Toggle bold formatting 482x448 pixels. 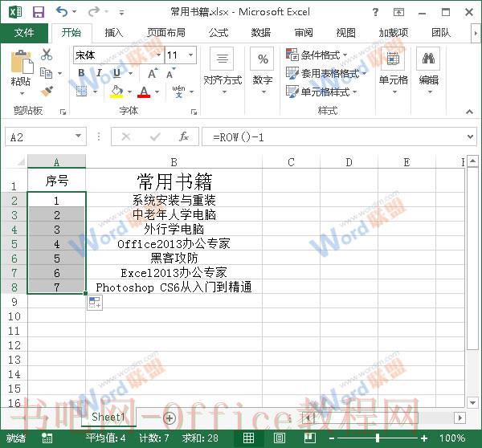(x=81, y=73)
